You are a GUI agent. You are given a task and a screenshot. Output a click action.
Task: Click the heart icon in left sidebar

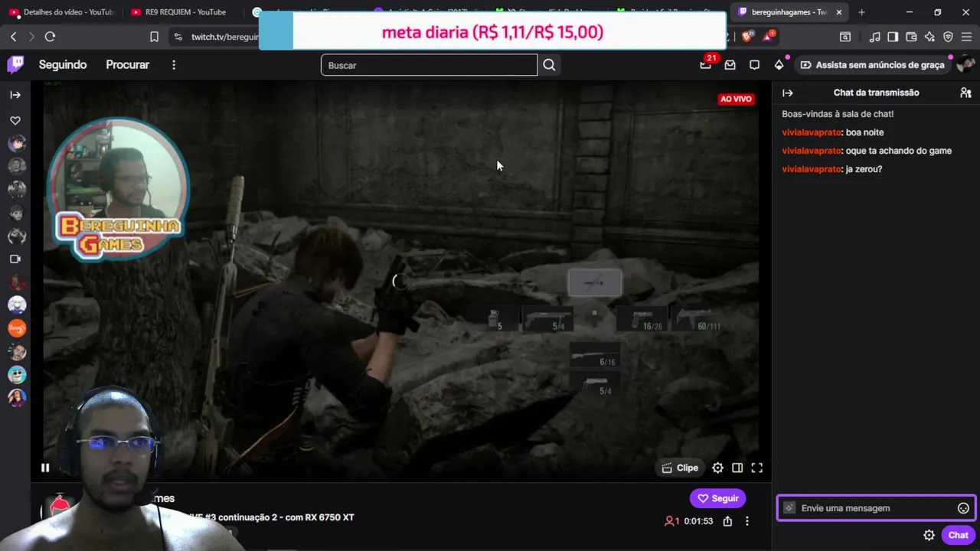click(x=15, y=121)
